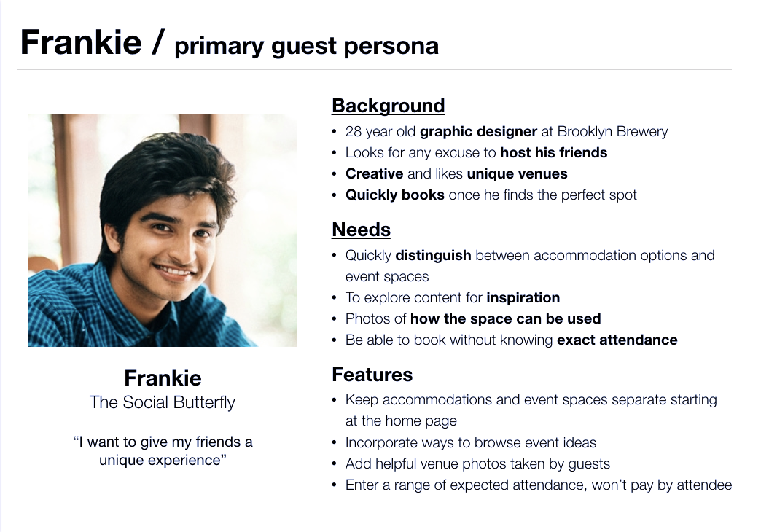Click the bold word 'distinguish' under Needs

[x=433, y=256]
